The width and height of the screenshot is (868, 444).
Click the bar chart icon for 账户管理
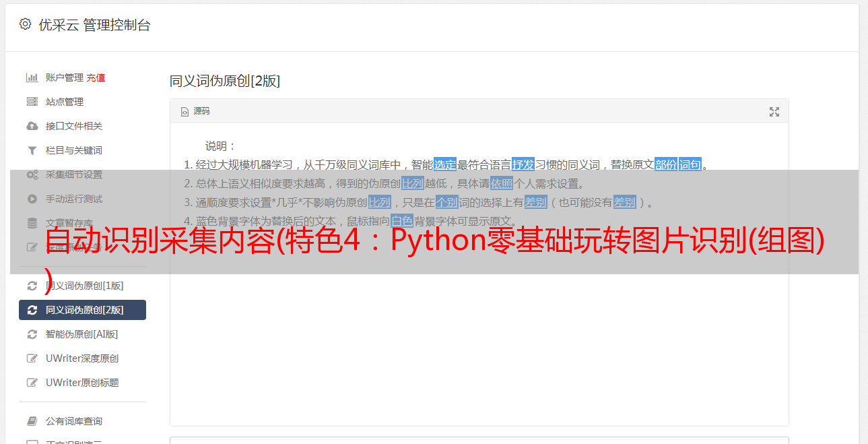32,77
